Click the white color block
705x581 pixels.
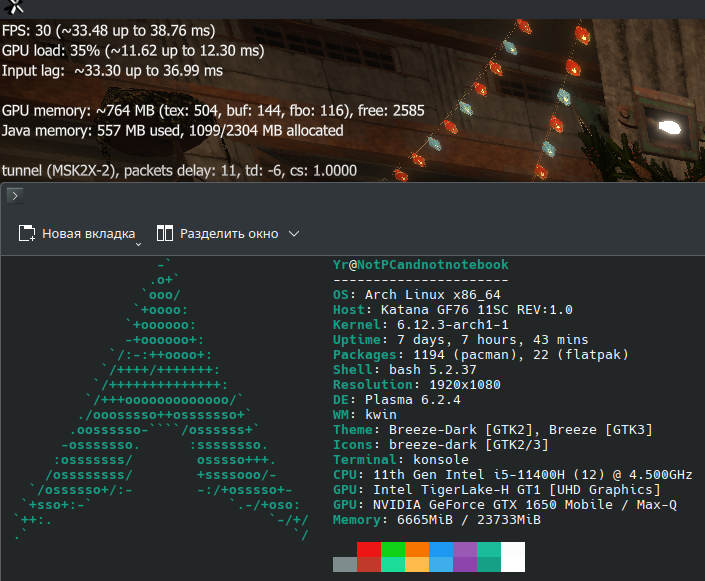513,557
